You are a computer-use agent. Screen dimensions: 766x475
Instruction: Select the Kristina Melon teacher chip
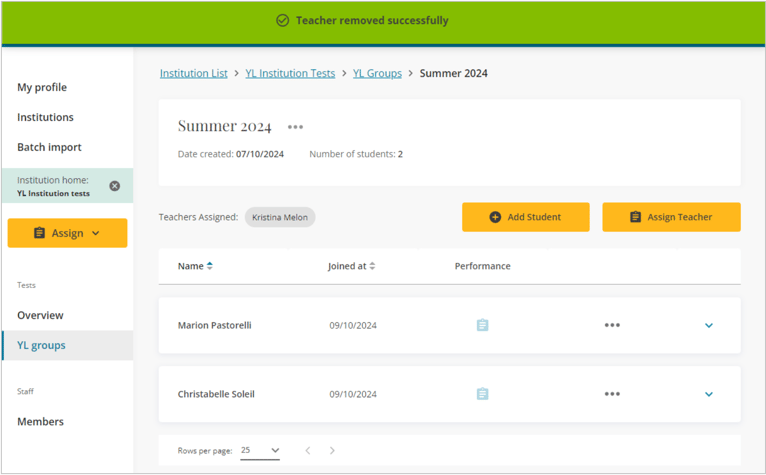tap(280, 217)
